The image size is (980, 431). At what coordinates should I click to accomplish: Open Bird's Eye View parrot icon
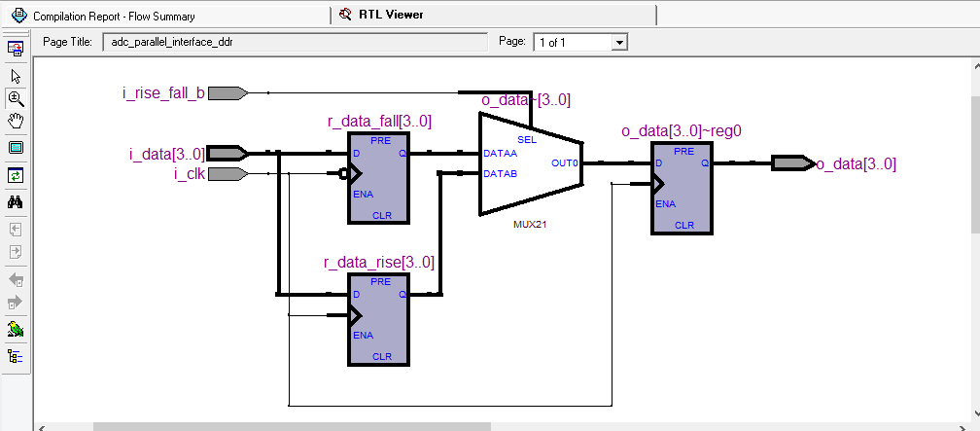tap(16, 330)
